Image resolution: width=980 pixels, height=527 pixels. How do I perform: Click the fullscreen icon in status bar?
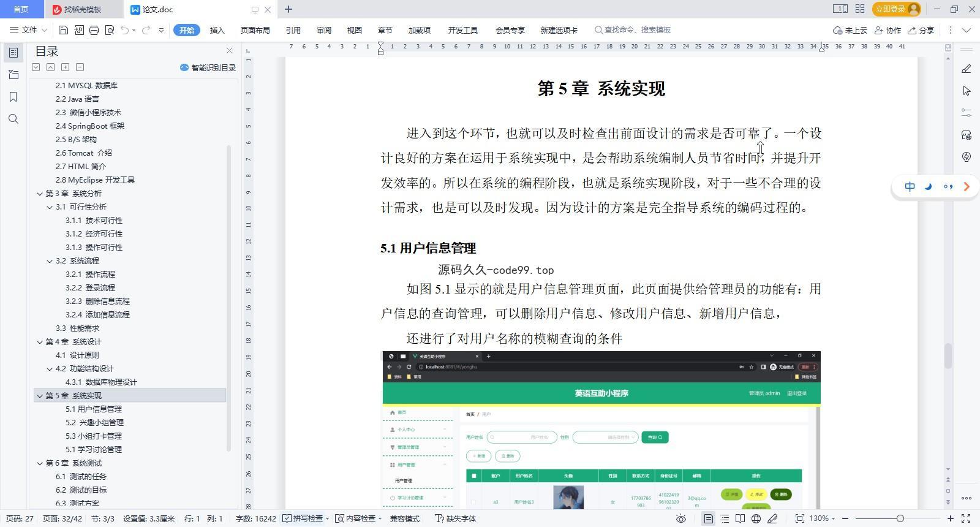click(966, 518)
